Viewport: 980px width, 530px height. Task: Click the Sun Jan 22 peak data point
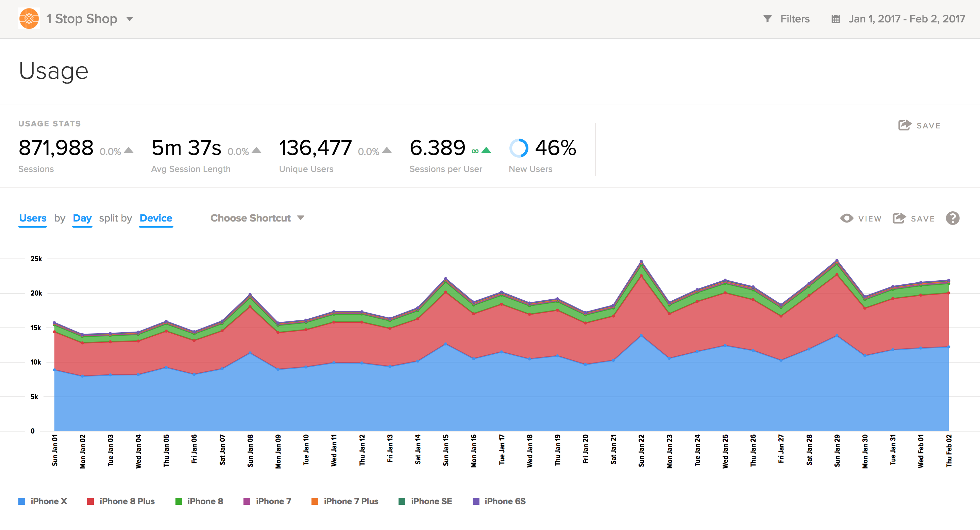641,262
